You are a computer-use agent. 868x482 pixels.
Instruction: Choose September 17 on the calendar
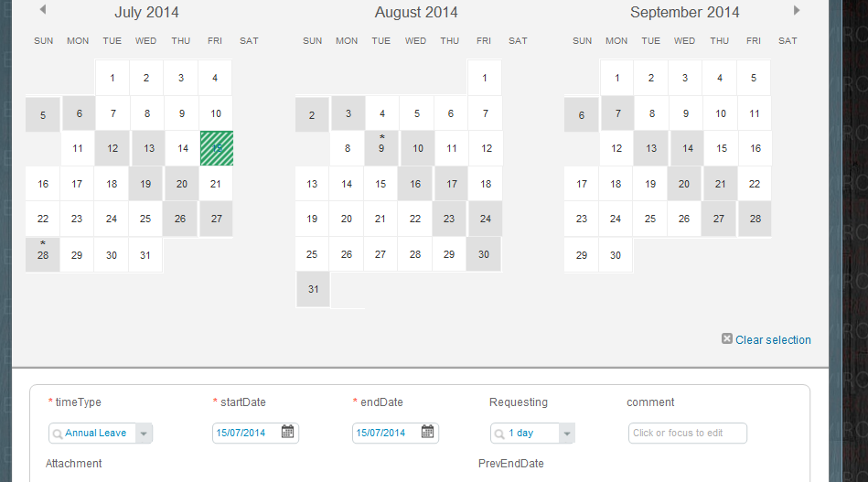coord(581,184)
